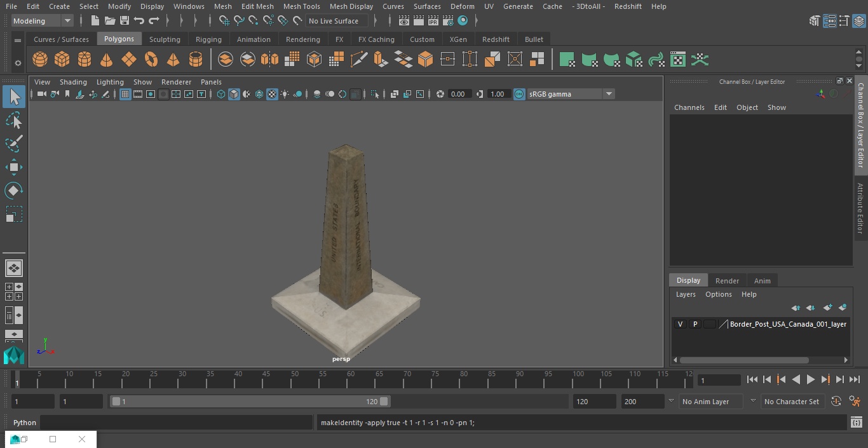
Task: Open the Layers menu in Layer Editor
Action: click(x=686, y=294)
